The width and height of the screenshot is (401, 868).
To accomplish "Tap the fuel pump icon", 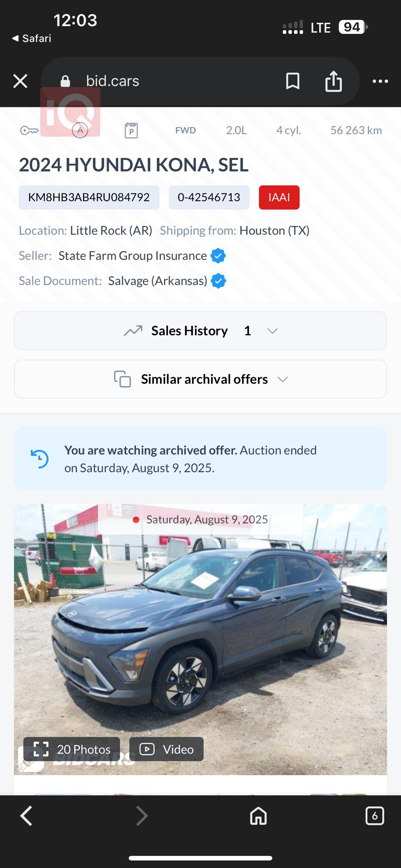I will [x=131, y=131].
